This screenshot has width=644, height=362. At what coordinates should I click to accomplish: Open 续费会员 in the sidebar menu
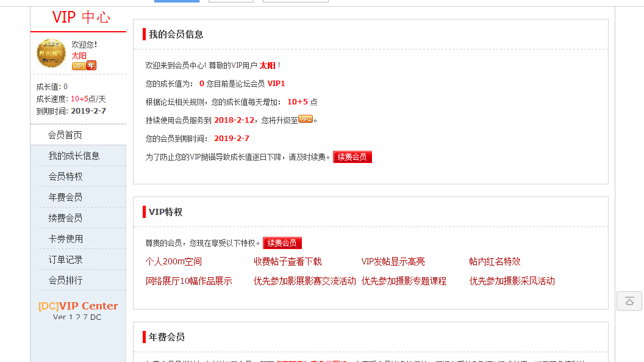(x=65, y=218)
